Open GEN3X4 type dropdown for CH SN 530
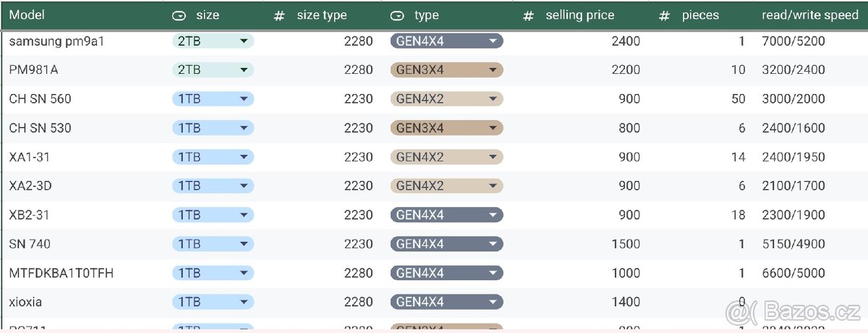Screen dimensions: 868x333 pos(446,128)
